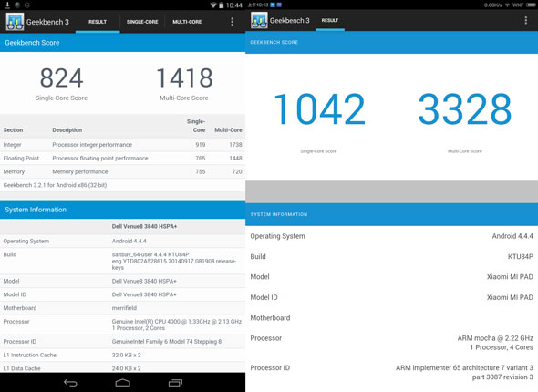
Task: Select the Floating Point row description
Action: click(100, 158)
